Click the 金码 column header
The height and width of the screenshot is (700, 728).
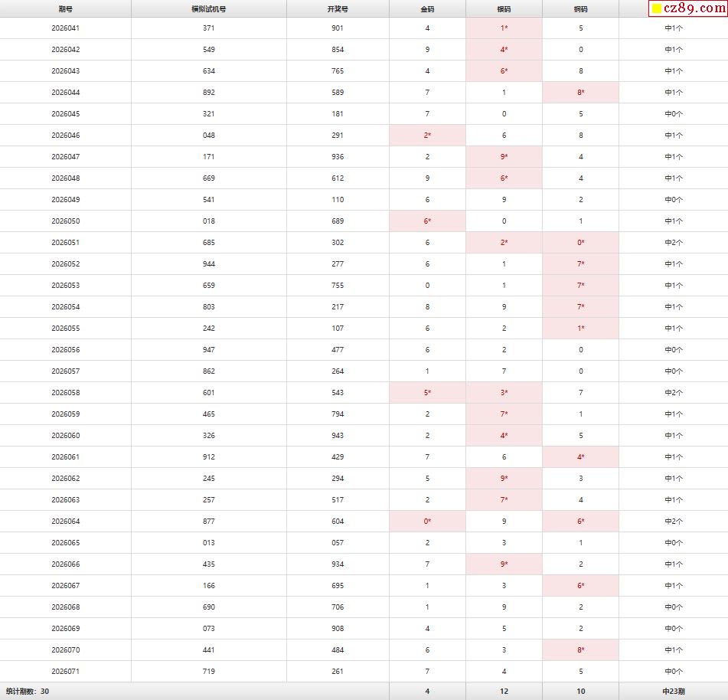(427, 9)
